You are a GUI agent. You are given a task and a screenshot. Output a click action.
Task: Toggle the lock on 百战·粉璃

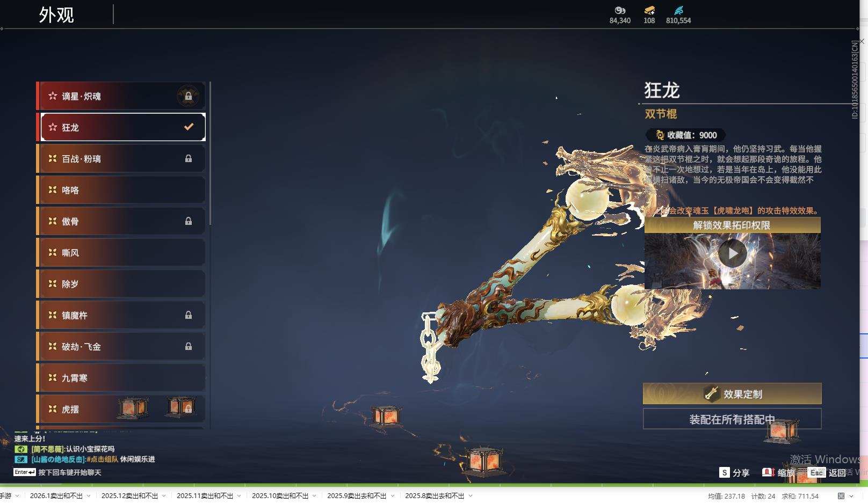(x=189, y=158)
